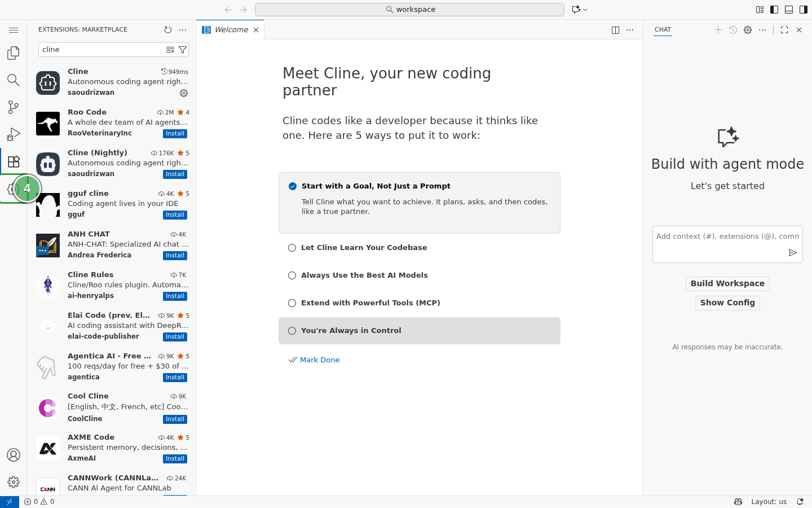Select the Let Cline Learn Your Codebase step

click(420, 248)
